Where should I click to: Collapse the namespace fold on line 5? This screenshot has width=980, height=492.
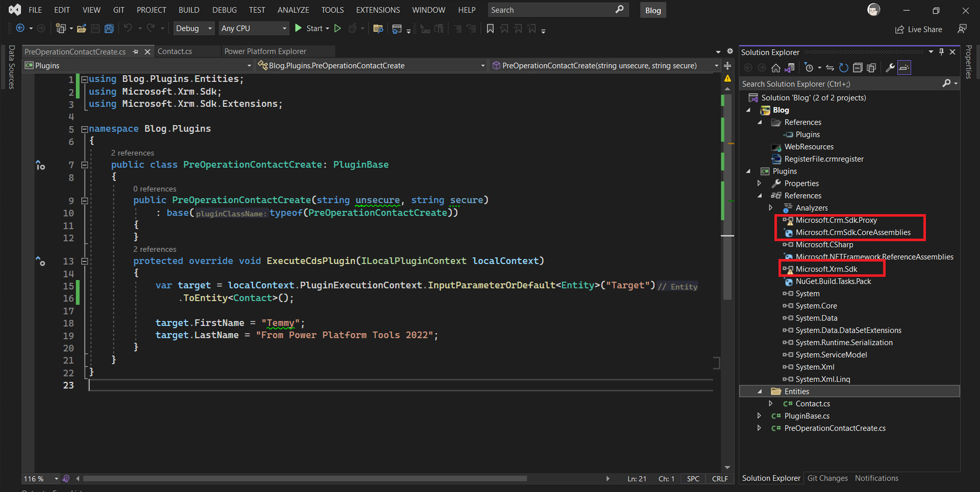pyautogui.click(x=85, y=129)
